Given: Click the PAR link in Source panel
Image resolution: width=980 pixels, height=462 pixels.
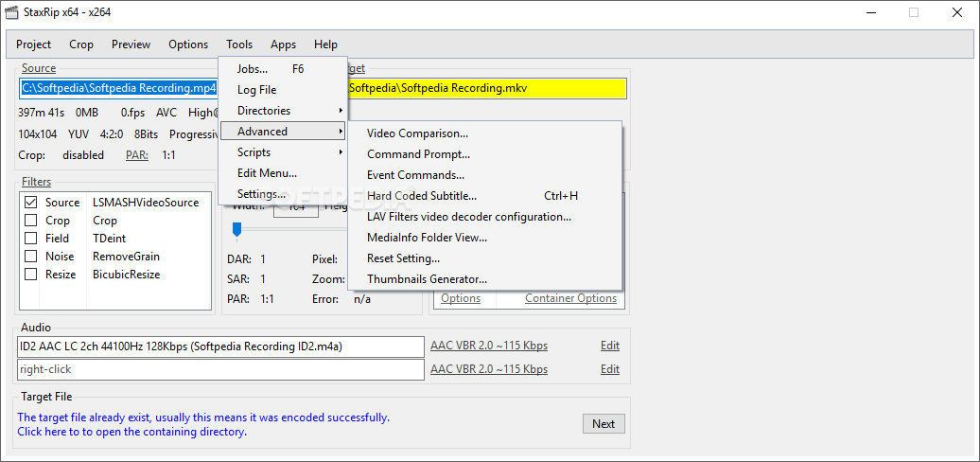Looking at the screenshot, I should click(x=137, y=155).
